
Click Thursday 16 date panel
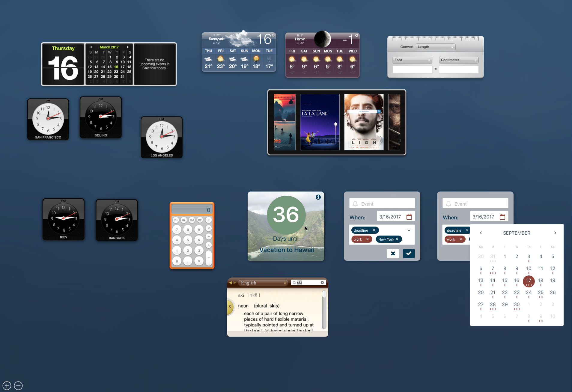63,64
